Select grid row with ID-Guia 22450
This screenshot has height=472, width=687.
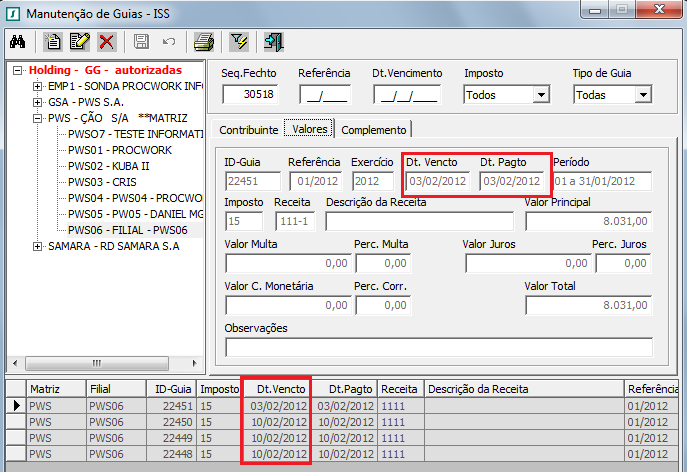342,422
